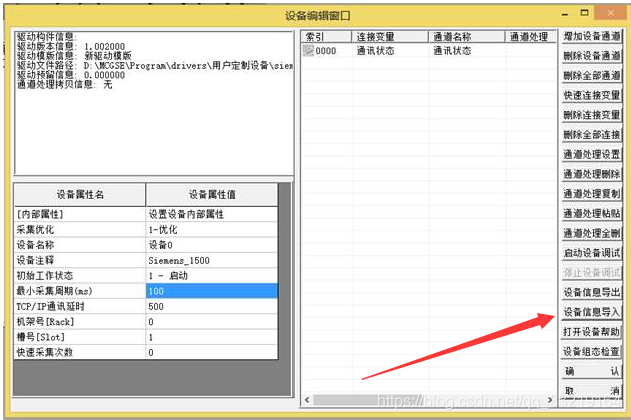Select the 设备名称 property name
Screen dimensions: 631x420
coord(80,245)
